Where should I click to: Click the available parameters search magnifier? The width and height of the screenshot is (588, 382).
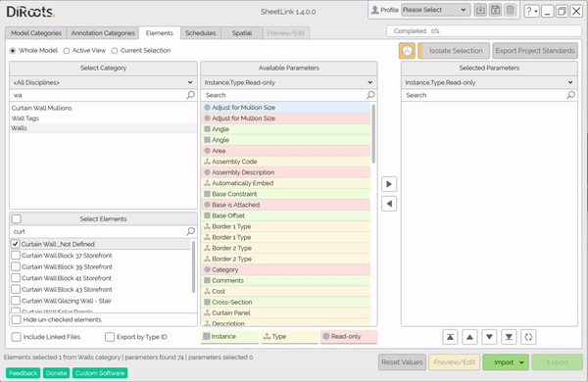[x=370, y=95]
